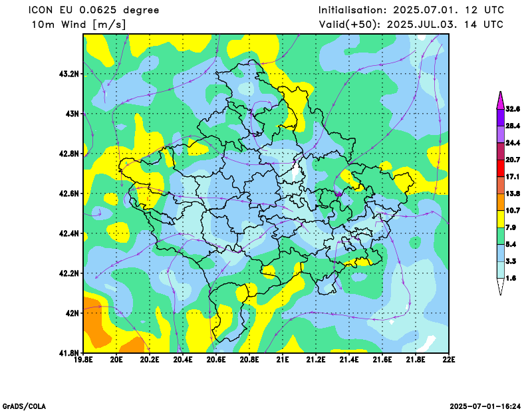Click the 20E longitude label
This screenshot has width=532, height=411.
click(x=117, y=360)
